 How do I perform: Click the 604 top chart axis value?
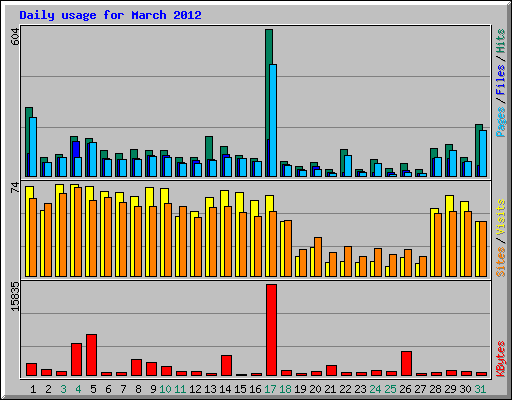click(16, 37)
